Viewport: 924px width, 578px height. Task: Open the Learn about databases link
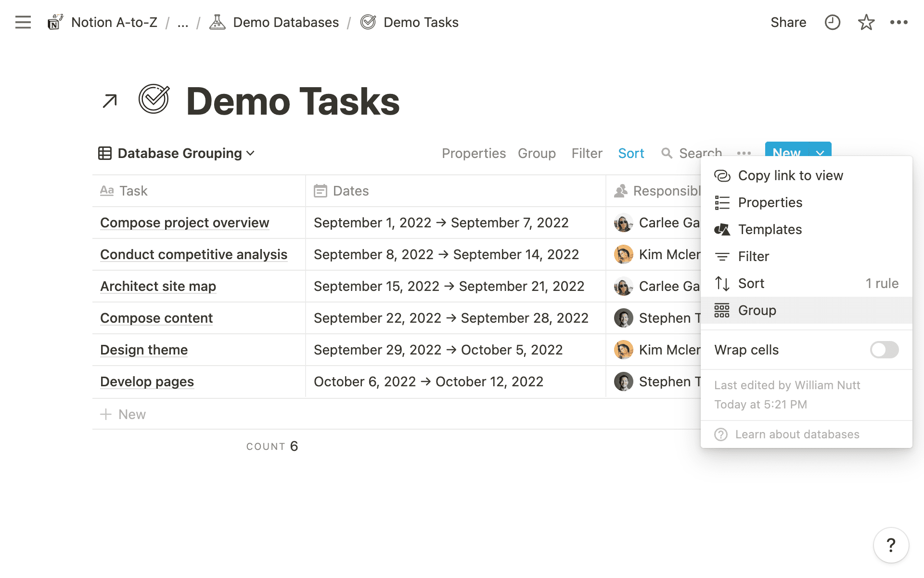click(797, 434)
